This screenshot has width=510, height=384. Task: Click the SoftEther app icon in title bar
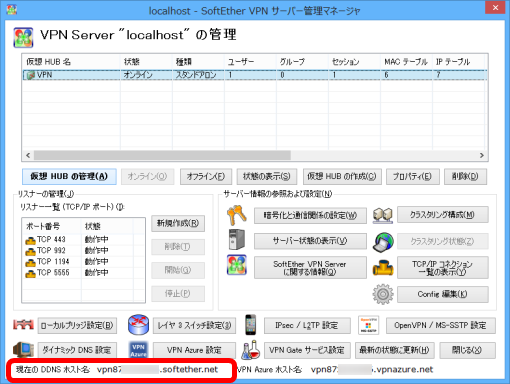(x=12, y=10)
